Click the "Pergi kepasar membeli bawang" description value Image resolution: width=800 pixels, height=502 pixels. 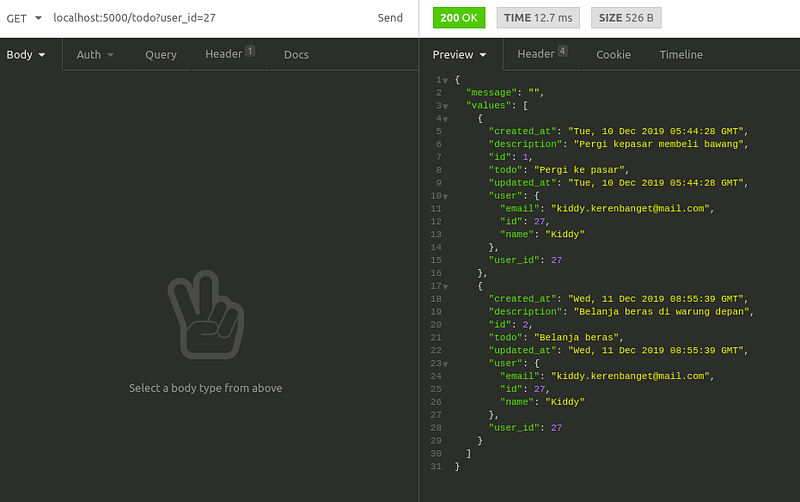click(x=658, y=144)
